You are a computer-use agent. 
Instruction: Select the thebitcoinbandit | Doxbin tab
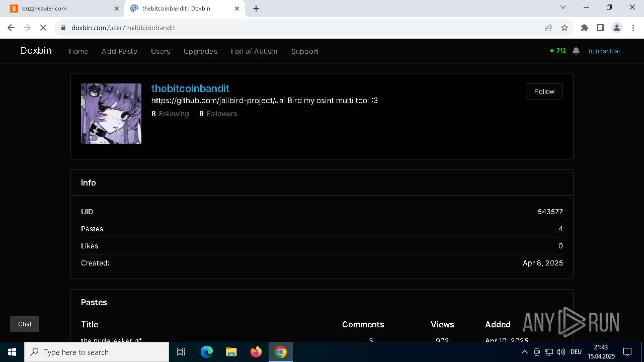[x=184, y=9]
